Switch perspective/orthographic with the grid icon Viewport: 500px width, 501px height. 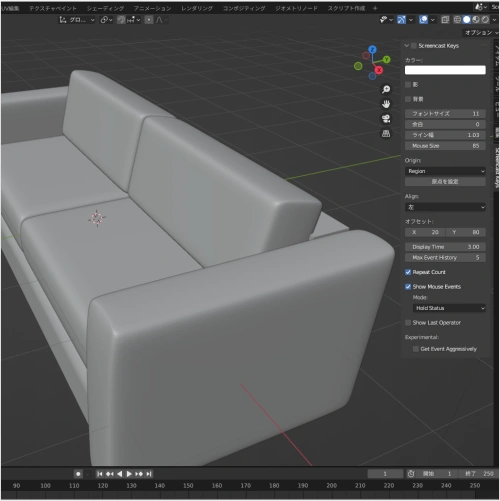coord(386,134)
